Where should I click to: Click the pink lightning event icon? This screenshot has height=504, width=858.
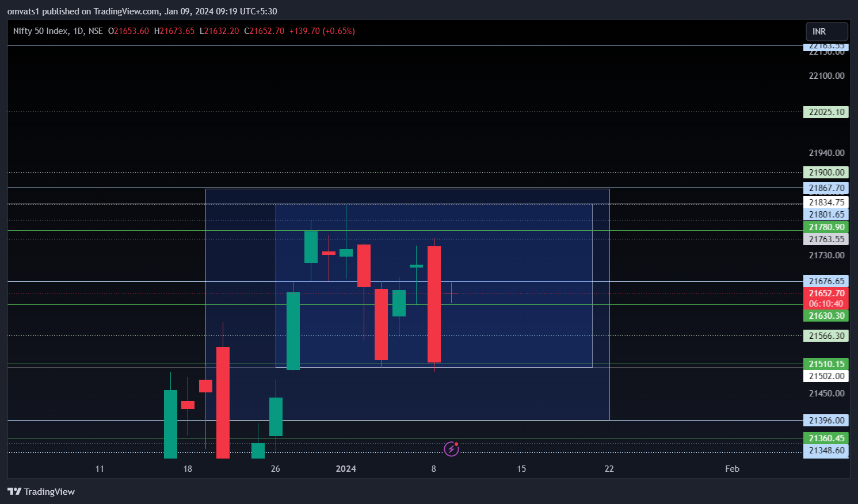coord(452,449)
